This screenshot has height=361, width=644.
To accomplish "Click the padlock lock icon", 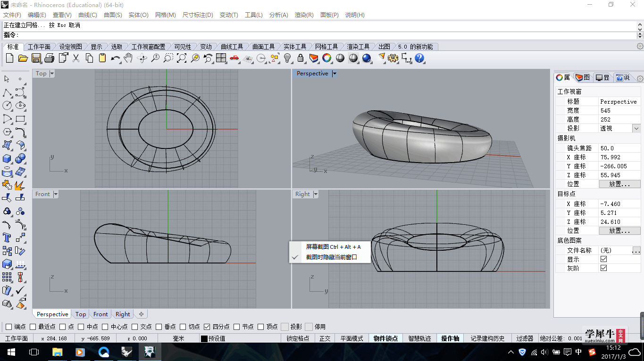I will (301, 58).
